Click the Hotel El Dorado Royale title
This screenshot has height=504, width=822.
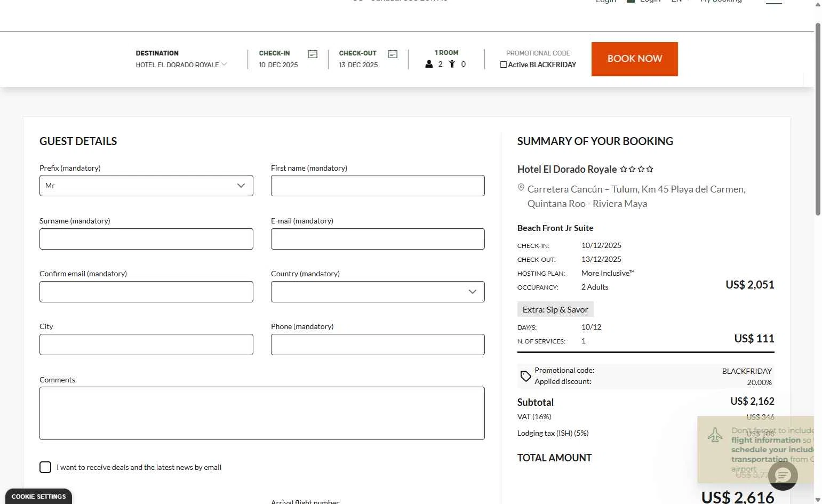coord(567,169)
